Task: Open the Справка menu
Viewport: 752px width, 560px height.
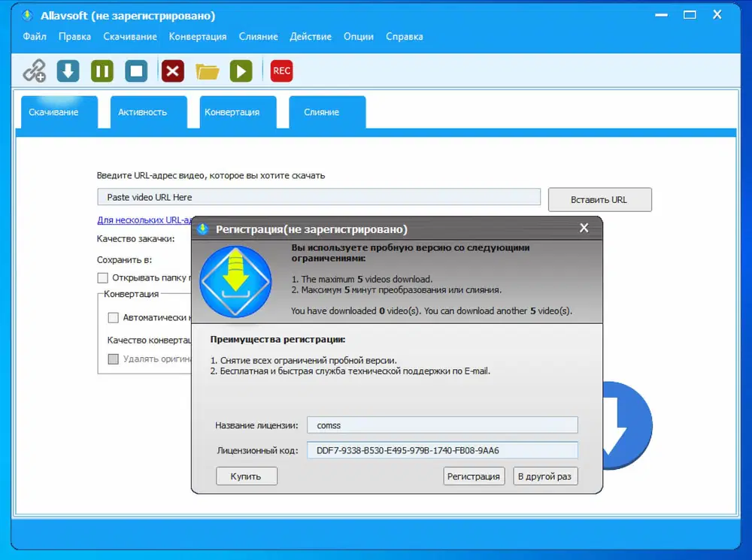Action: point(404,35)
